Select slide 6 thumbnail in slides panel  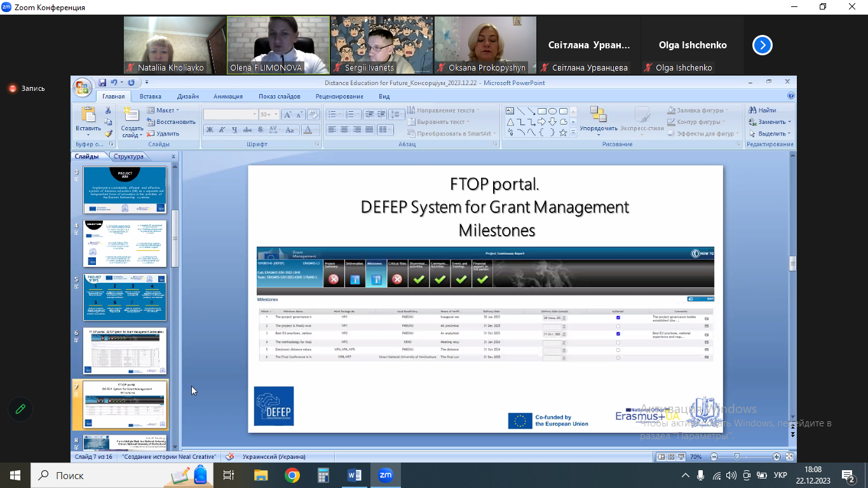point(125,351)
